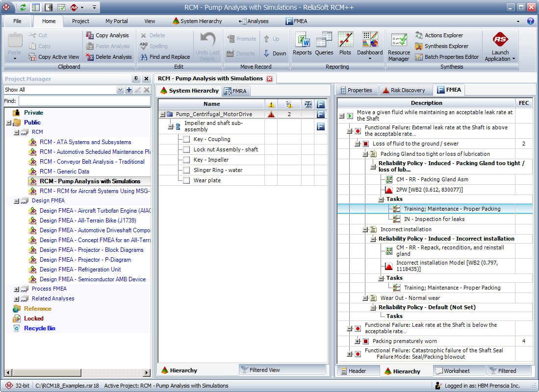
Task: Launch the Actions Explorer
Action: [439, 35]
